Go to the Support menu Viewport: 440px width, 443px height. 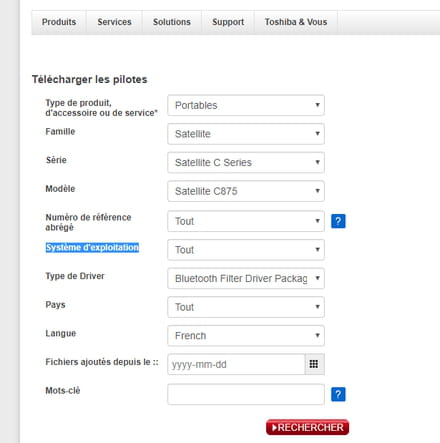click(228, 22)
